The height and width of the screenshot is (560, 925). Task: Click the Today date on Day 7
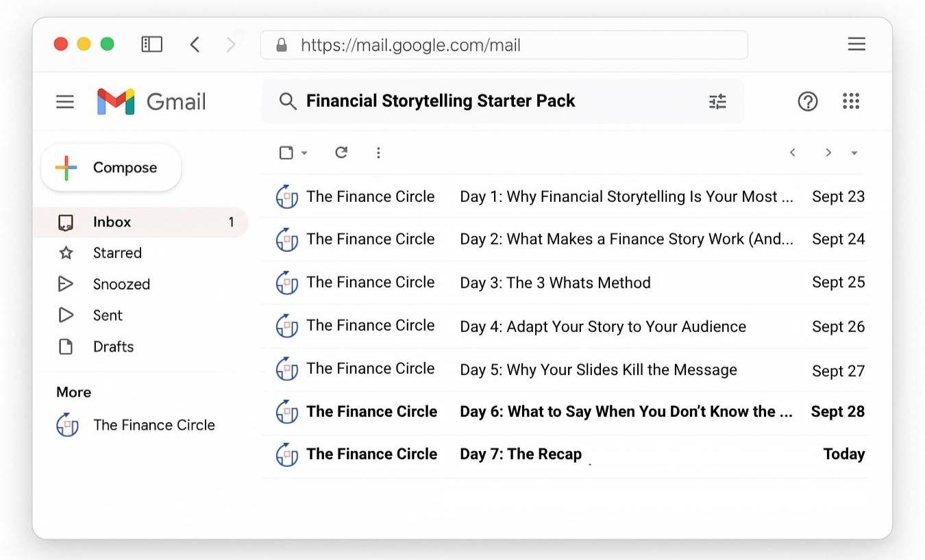click(x=844, y=455)
